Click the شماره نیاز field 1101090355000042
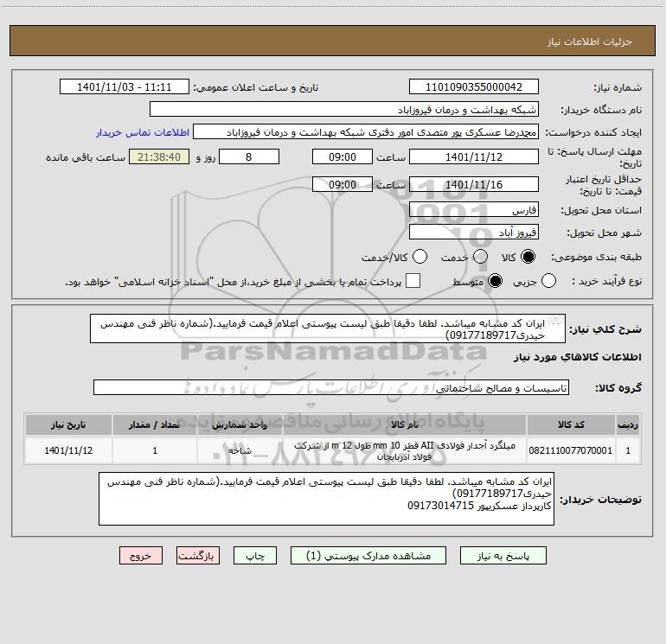This screenshot has width=666, height=644. pyautogui.click(x=474, y=87)
